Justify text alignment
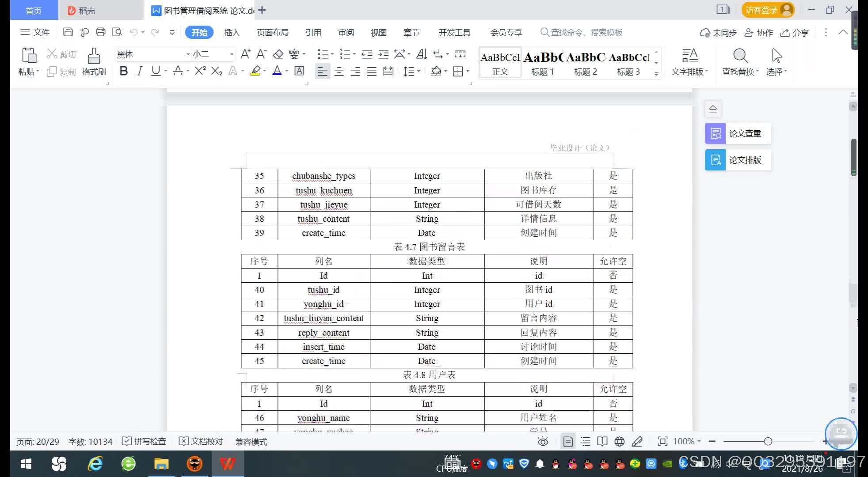Image resolution: width=868 pixels, height=477 pixels. (372, 71)
